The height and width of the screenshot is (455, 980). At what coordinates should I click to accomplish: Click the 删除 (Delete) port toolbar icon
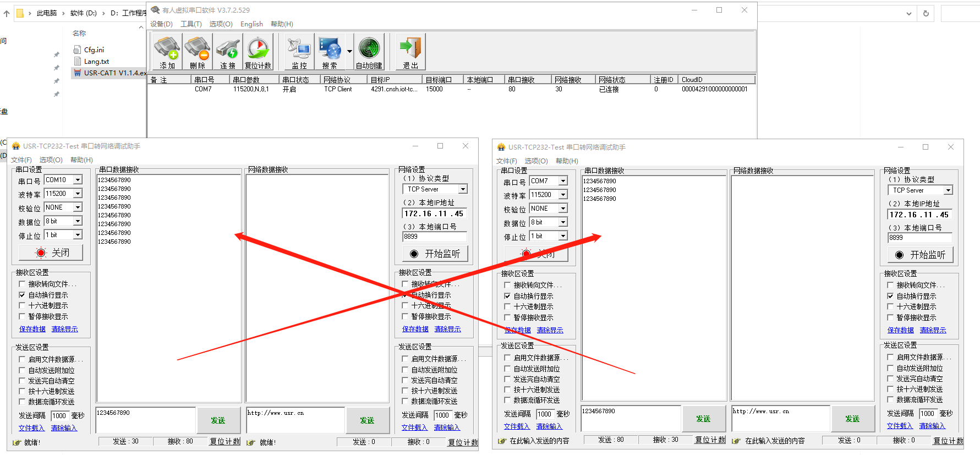[x=197, y=52]
